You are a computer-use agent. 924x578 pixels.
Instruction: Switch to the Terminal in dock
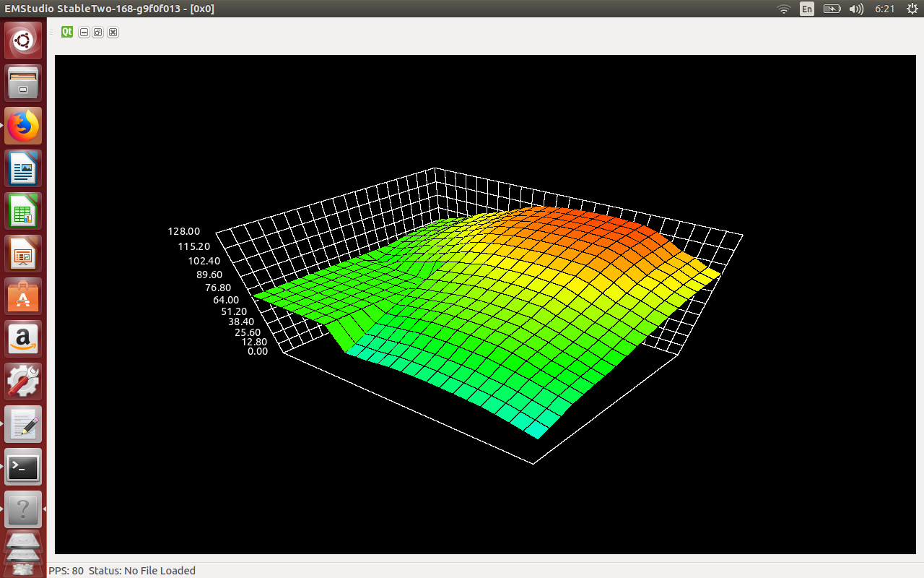23,467
